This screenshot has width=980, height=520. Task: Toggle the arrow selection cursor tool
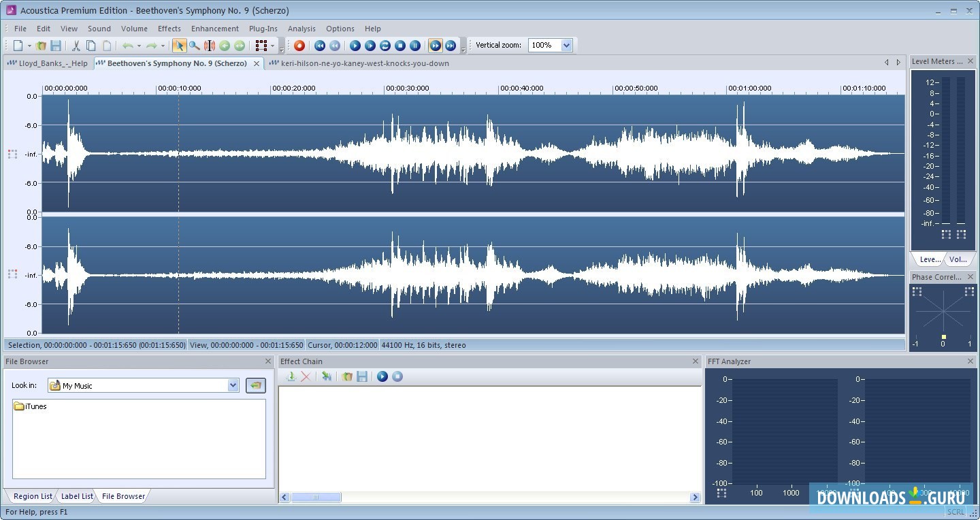coord(179,46)
